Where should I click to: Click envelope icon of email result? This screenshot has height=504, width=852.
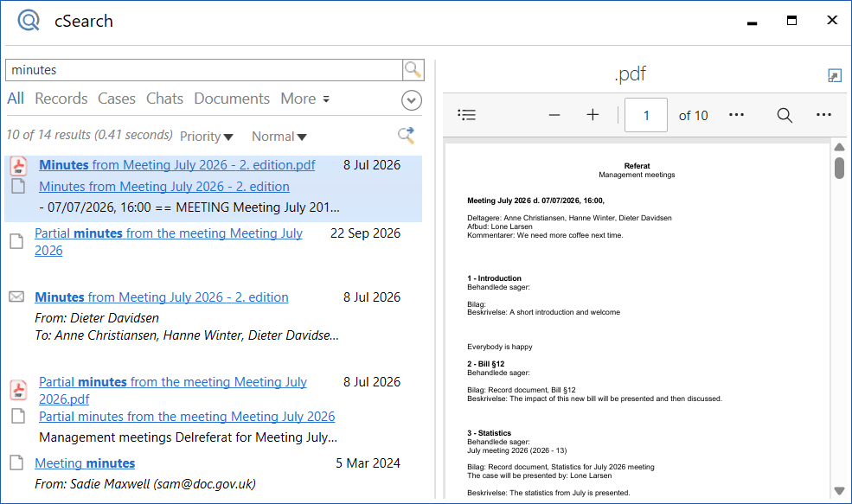tap(16, 297)
